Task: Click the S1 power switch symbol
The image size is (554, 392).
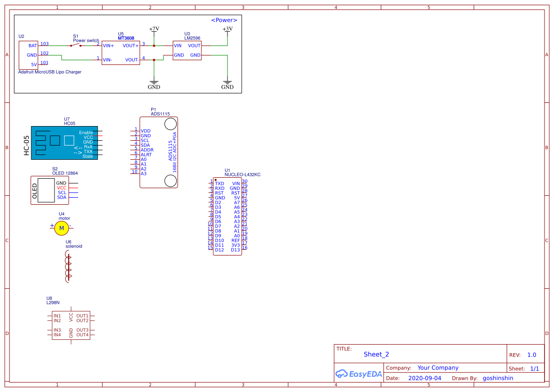Action: (76, 46)
